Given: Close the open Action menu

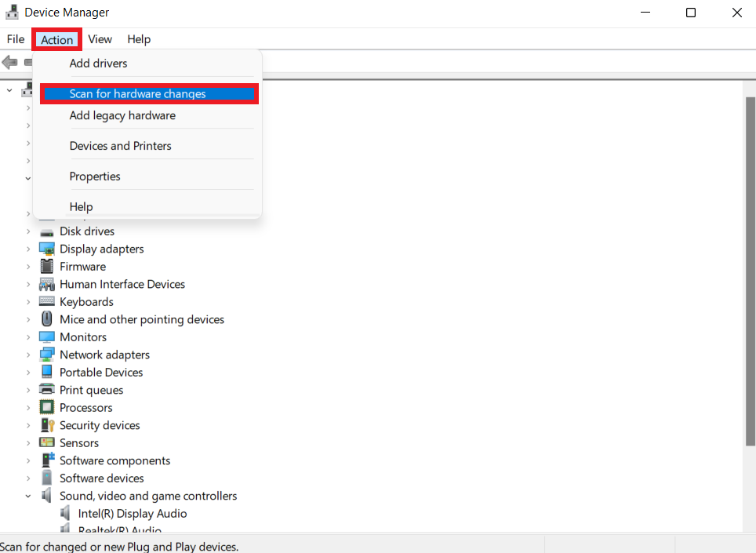Looking at the screenshot, I should 57,39.
